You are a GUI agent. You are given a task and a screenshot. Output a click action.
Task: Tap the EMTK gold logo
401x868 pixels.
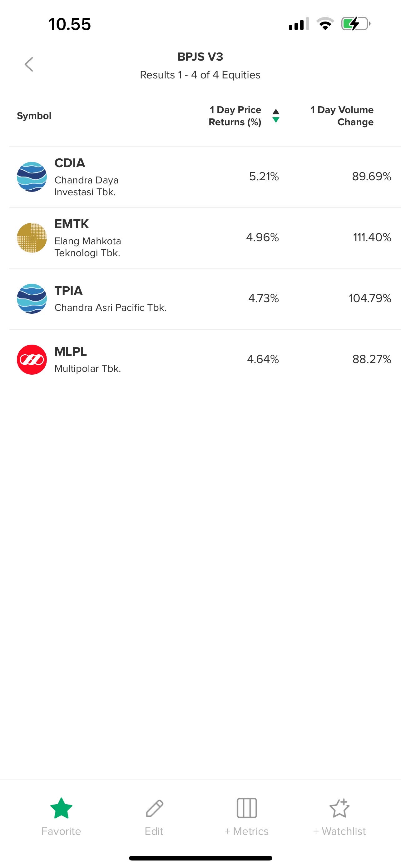[32, 237]
